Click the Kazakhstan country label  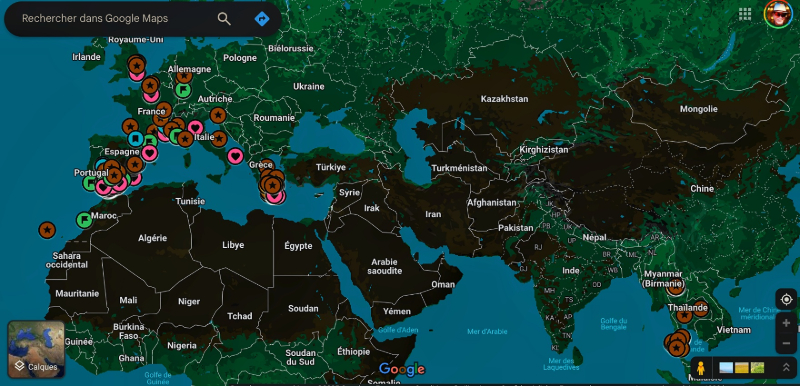coord(504,99)
